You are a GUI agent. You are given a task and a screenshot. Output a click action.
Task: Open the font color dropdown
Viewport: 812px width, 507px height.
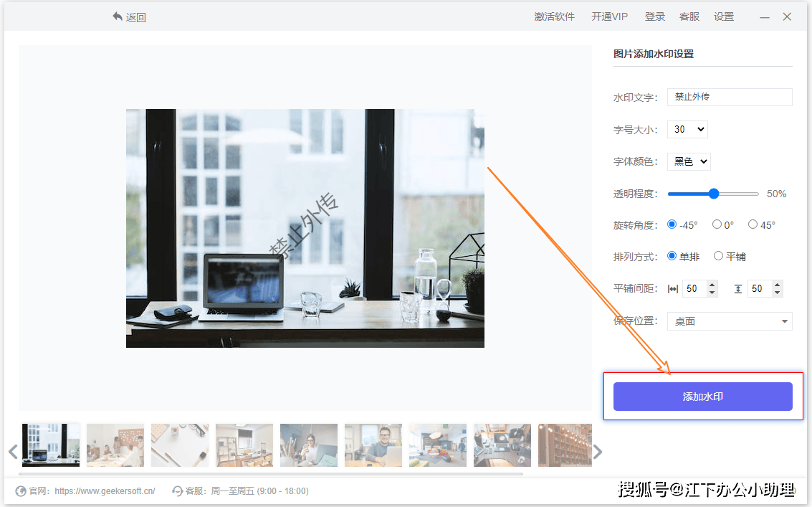[689, 161]
